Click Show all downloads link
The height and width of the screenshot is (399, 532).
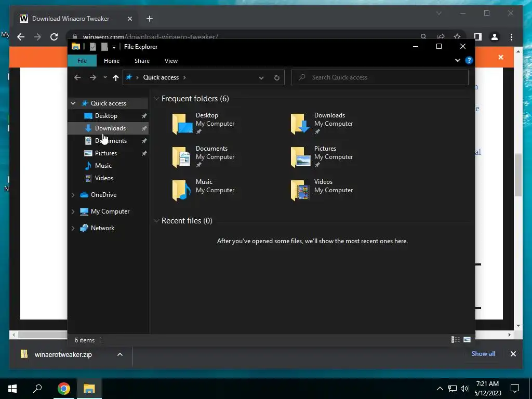click(483, 354)
